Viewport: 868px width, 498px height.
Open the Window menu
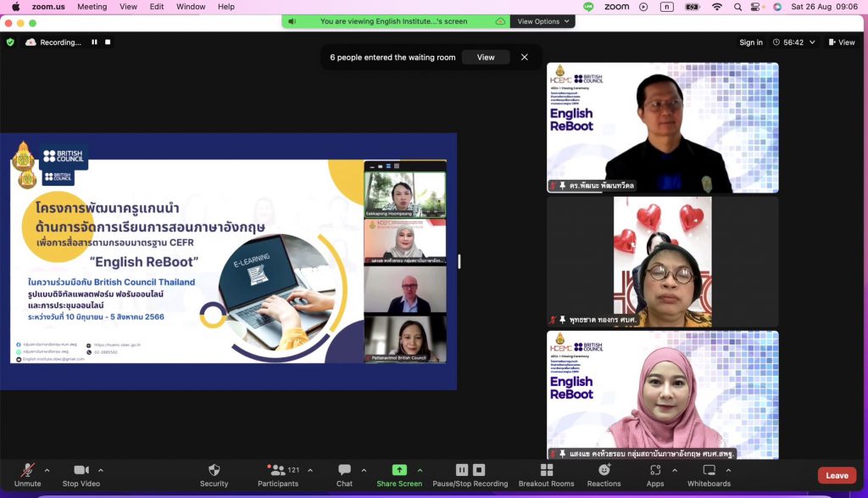[191, 7]
